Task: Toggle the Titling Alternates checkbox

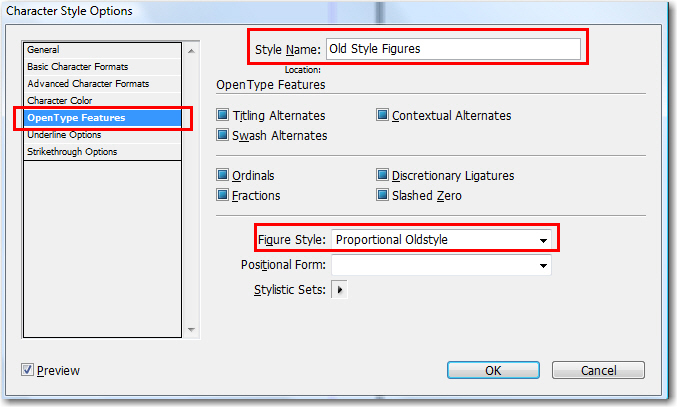Action: point(222,115)
